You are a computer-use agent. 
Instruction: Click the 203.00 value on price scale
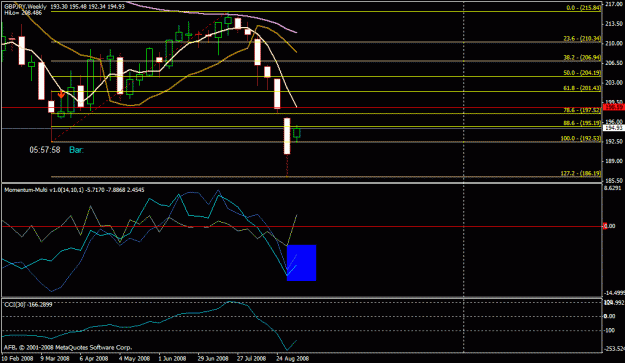[614, 82]
